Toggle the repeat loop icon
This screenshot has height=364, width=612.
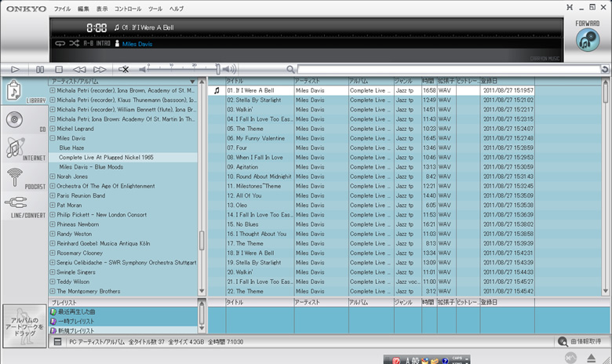click(60, 43)
